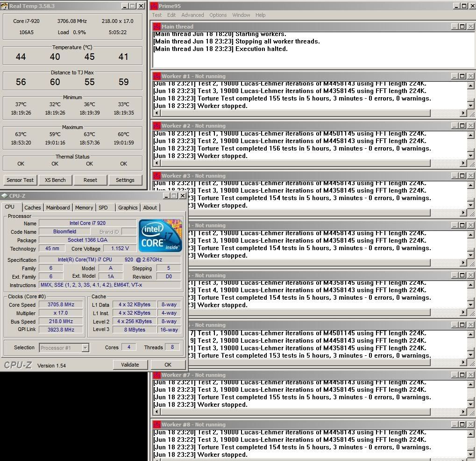Click the 'completed 153 tests' result line
This screenshot has width=476, height=461.
click(310, 355)
